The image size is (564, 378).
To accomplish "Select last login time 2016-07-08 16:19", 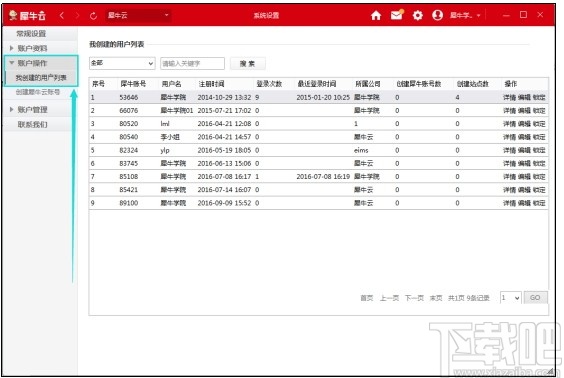I will tap(323, 177).
